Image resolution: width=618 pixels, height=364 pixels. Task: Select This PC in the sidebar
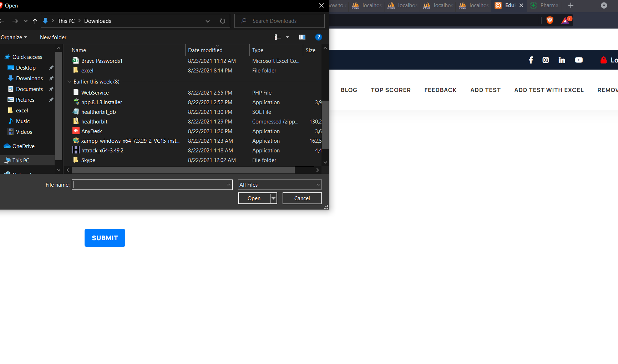point(21,161)
